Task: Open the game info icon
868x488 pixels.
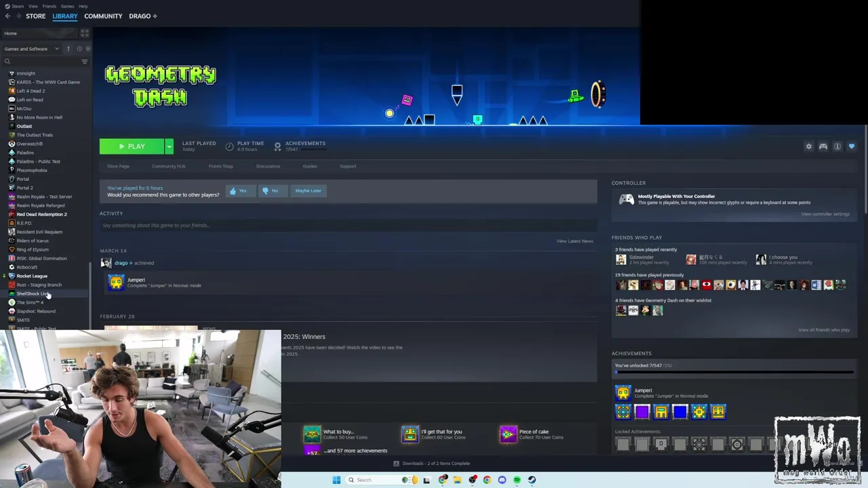Action: pyautogui.click(x=837, y=146)
